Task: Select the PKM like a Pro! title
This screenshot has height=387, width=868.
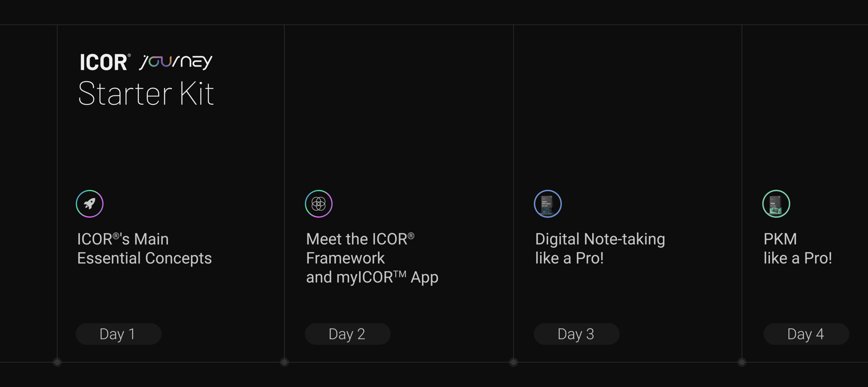Action: pyautogui.click(x=797, y=249)
